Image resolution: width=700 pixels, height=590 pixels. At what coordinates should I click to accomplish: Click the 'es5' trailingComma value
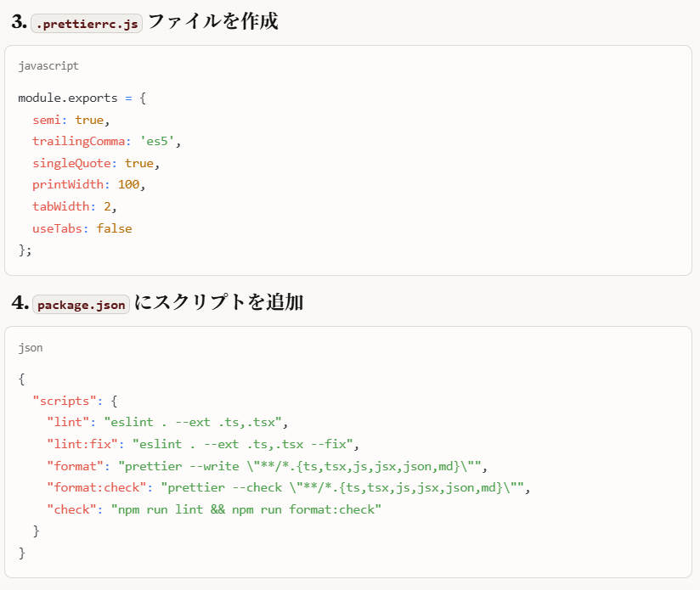pyautogui.click(x=160, y=141)
